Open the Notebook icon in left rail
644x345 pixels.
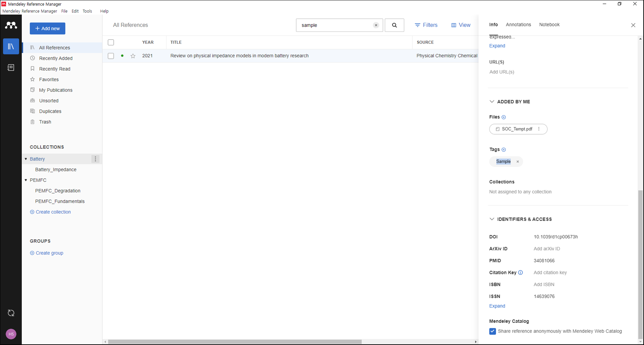(11, 68)
